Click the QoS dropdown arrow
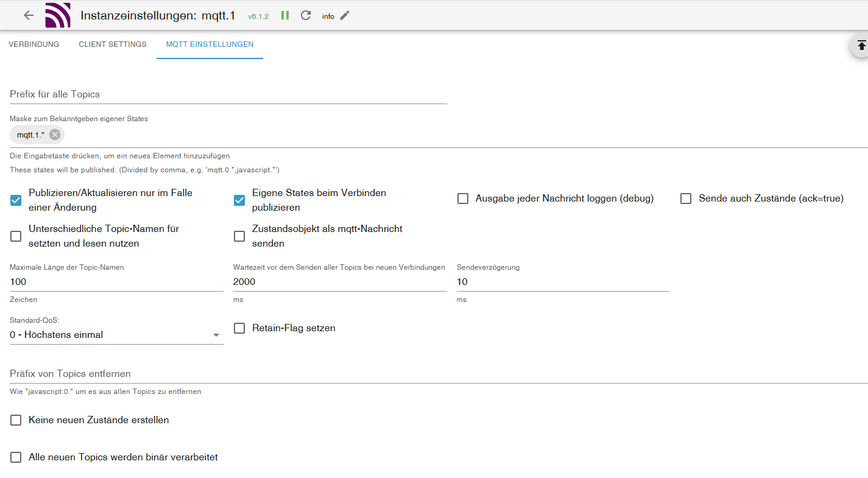The width and height of the screenshot is (868, 478). pos(216,336)
